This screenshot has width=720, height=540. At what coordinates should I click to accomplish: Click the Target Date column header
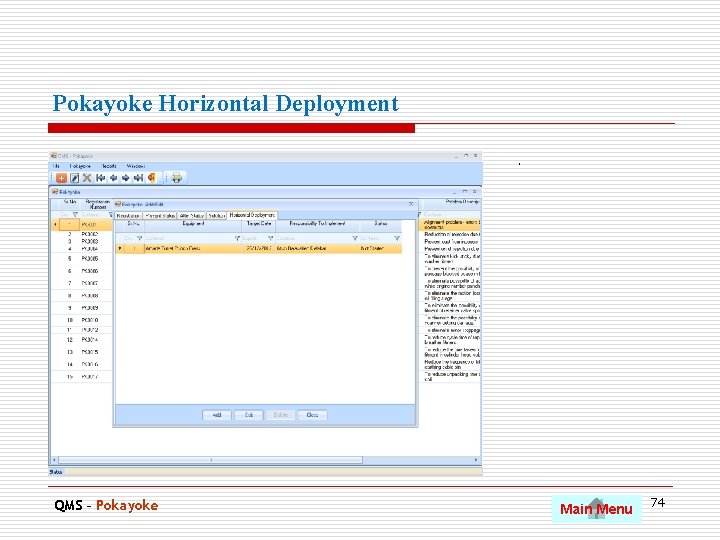(x=259, y=225)
